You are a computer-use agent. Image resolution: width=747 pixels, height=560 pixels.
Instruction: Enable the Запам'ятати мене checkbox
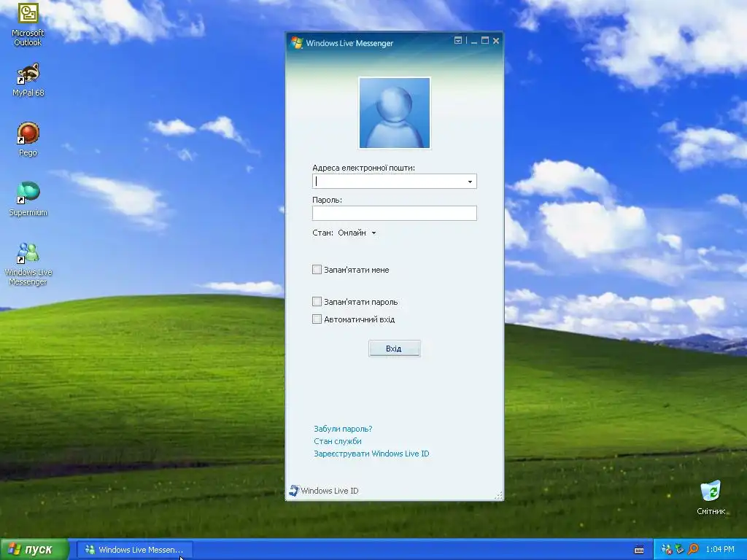point(317,270)
